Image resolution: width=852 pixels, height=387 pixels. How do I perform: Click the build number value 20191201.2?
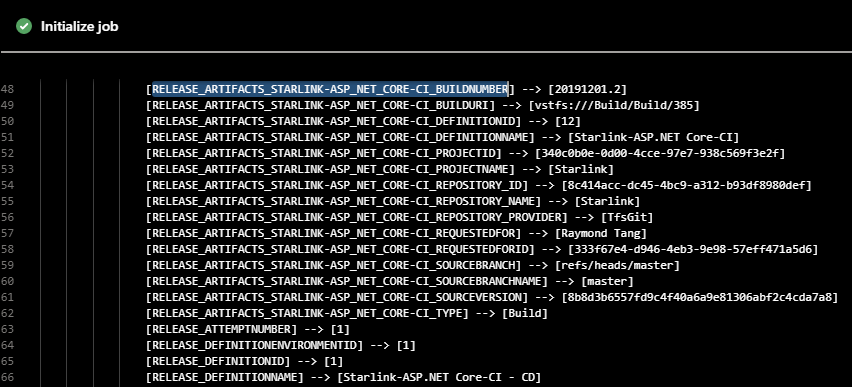(x=587, y=89)
